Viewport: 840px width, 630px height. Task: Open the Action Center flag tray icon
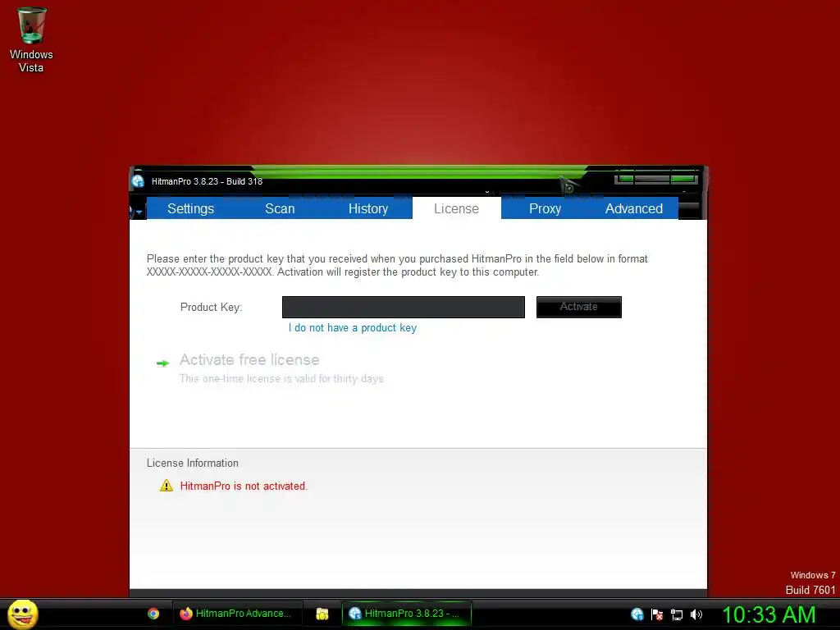(657, 614)
